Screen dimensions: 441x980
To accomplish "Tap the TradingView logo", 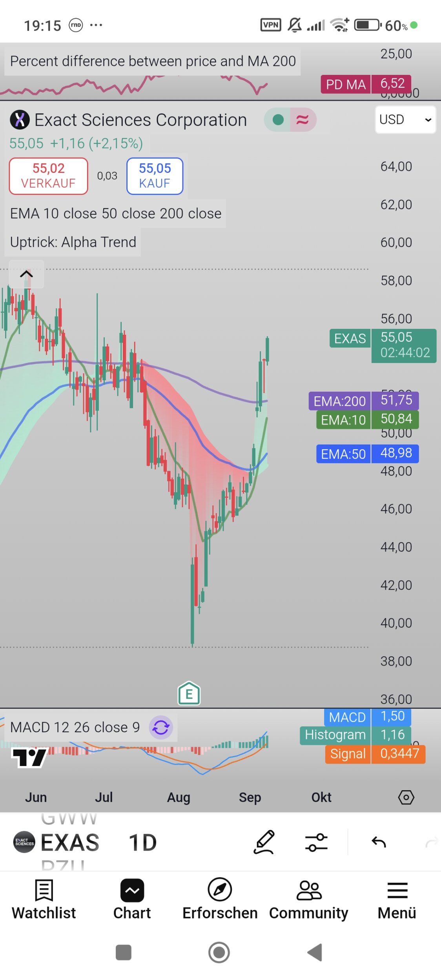I will 29,757.
